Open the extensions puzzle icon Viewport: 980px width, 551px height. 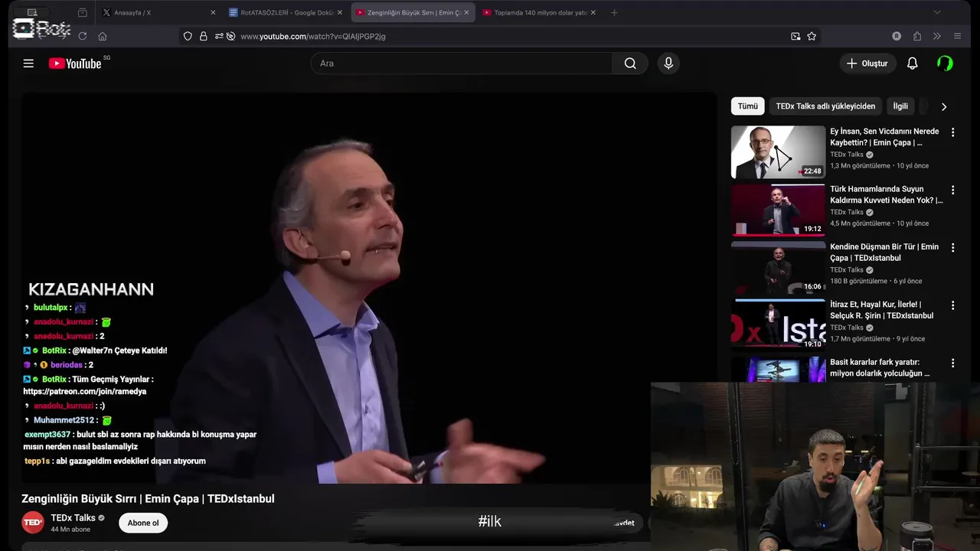[917, 36]
